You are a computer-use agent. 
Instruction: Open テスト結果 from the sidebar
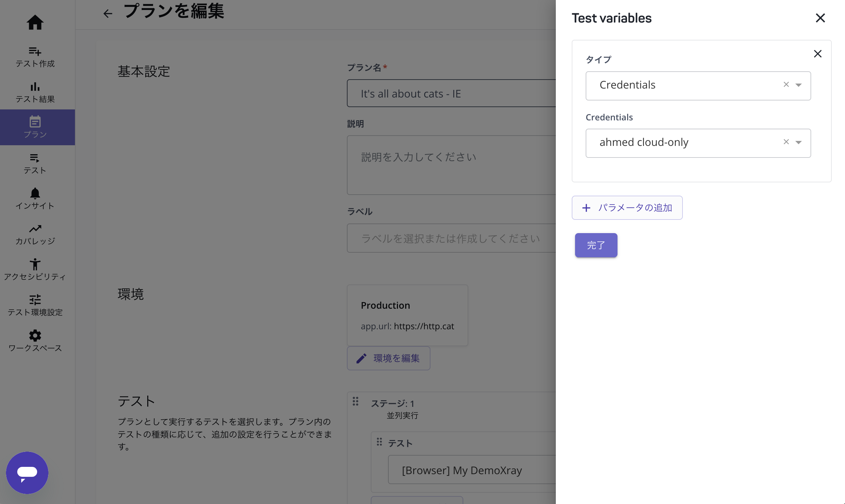[x=35, y=87]
